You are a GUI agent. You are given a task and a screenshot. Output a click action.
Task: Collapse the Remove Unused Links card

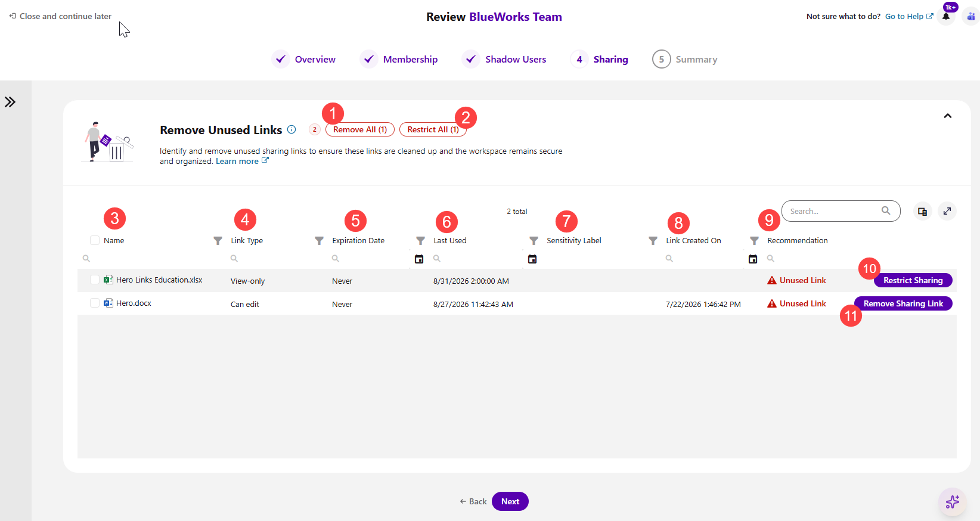pyautogui.click(x=948, y=116)
